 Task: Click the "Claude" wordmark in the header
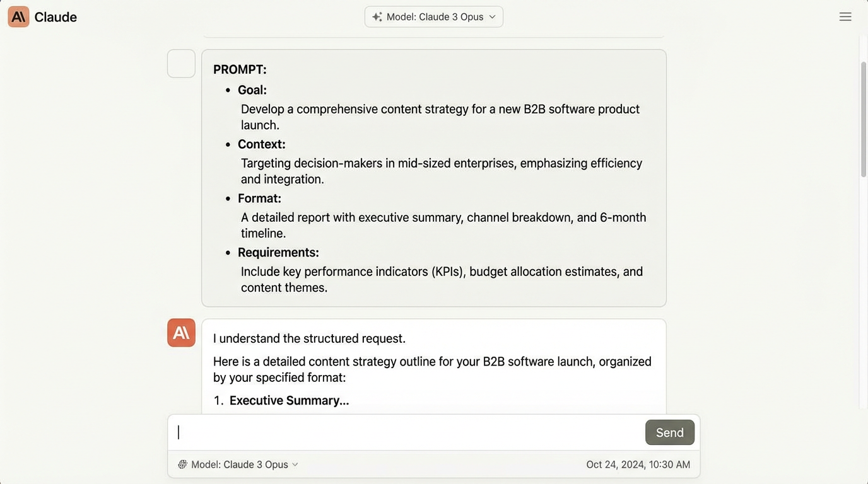pyautogui.click(x=56, y=17)
